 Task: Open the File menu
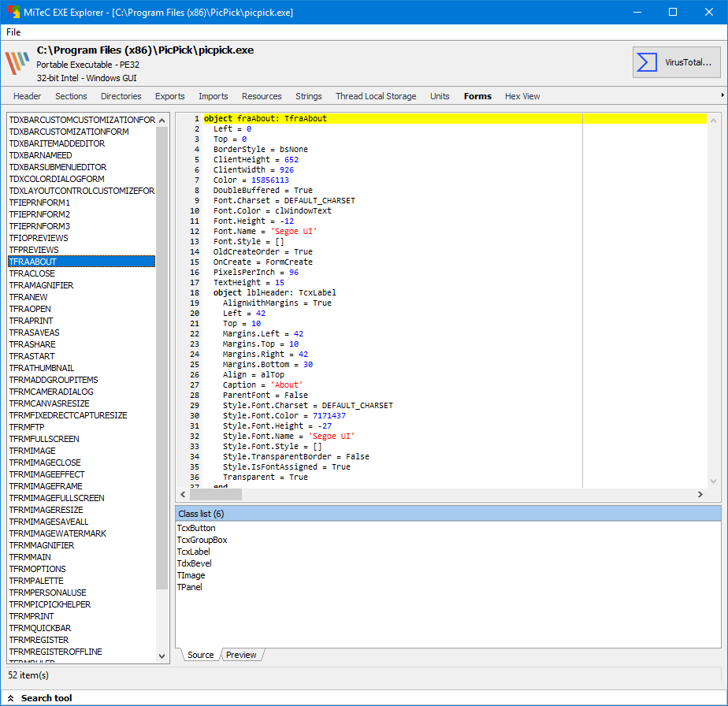pos(13,32)
